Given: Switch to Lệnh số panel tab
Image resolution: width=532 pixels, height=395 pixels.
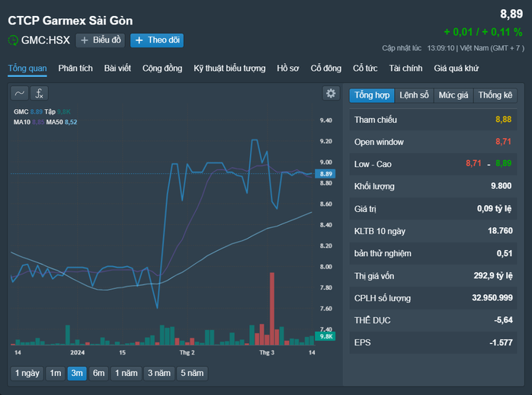Looking at the screenshot, I should pyautogui.click(x=414, y=95).
